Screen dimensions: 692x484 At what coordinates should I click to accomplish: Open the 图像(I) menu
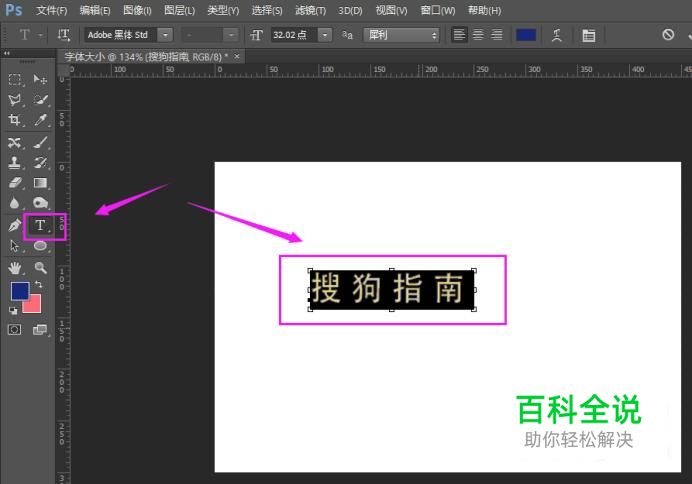(137, 10)
